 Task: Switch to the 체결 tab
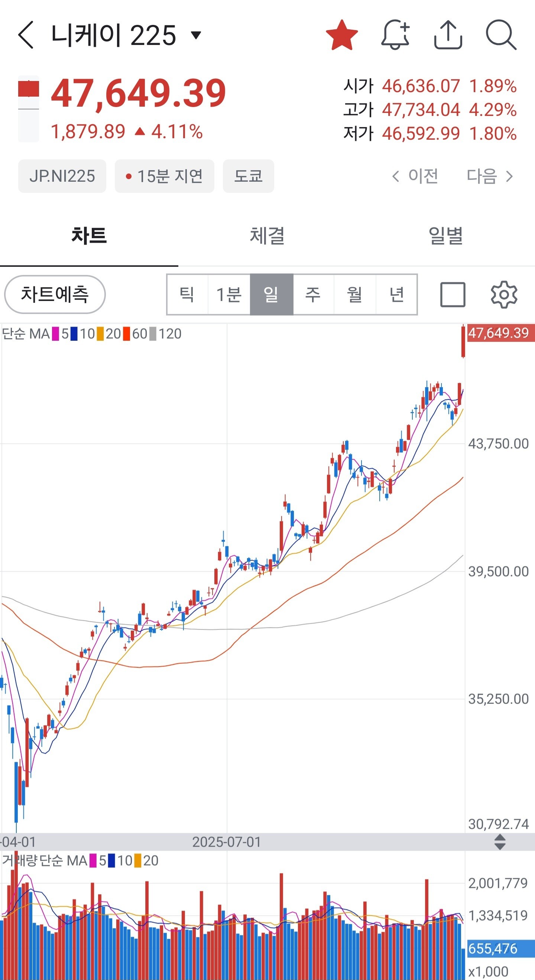[x=267, y=236]
